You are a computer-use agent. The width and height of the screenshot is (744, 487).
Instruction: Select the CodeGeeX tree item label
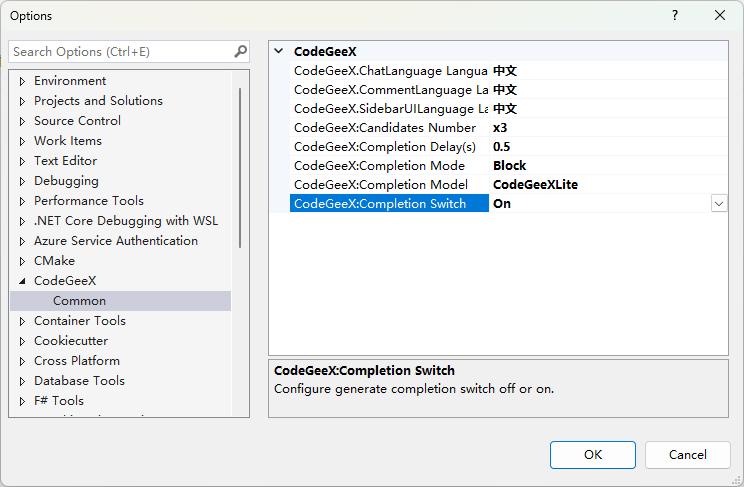tap(65, 281)
